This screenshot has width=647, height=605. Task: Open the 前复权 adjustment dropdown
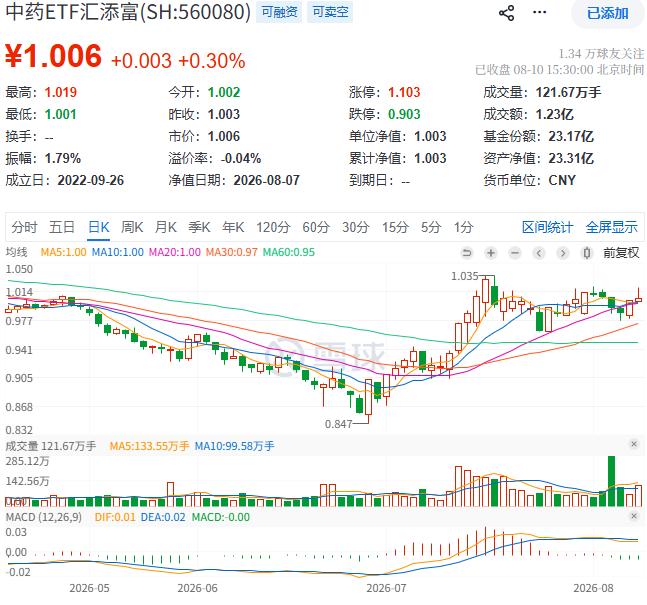(x=621, y=253)
